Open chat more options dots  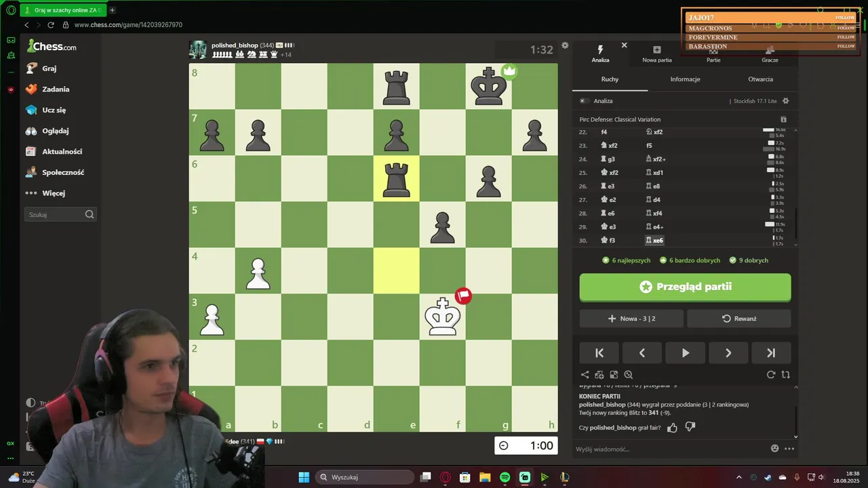(789, 449)
